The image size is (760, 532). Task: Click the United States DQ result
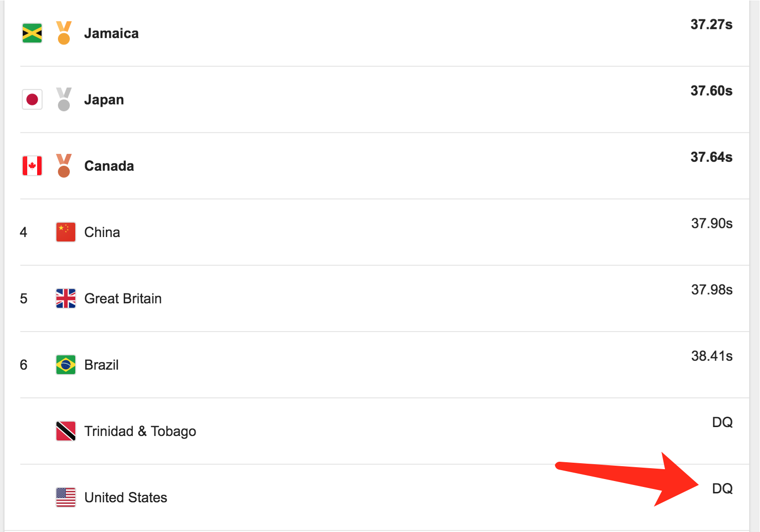722,488
